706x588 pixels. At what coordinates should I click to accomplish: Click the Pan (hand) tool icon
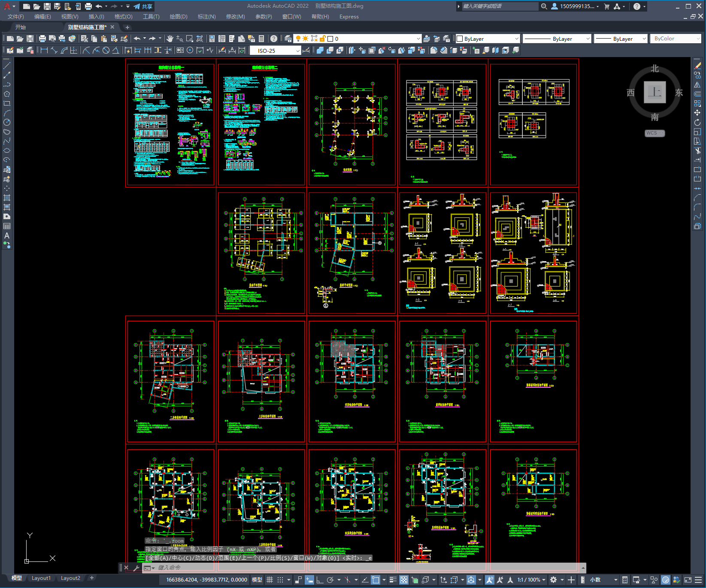tap(170, 39)
